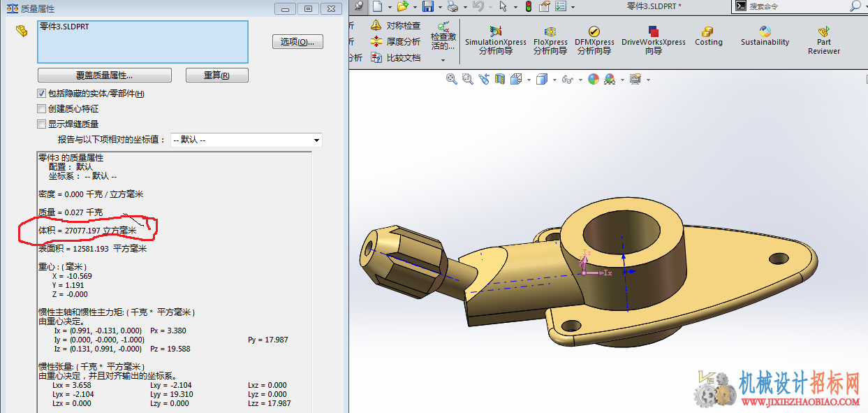Click the Open folder icon
The width and height of the screenshot is (868, 413).
402,6
